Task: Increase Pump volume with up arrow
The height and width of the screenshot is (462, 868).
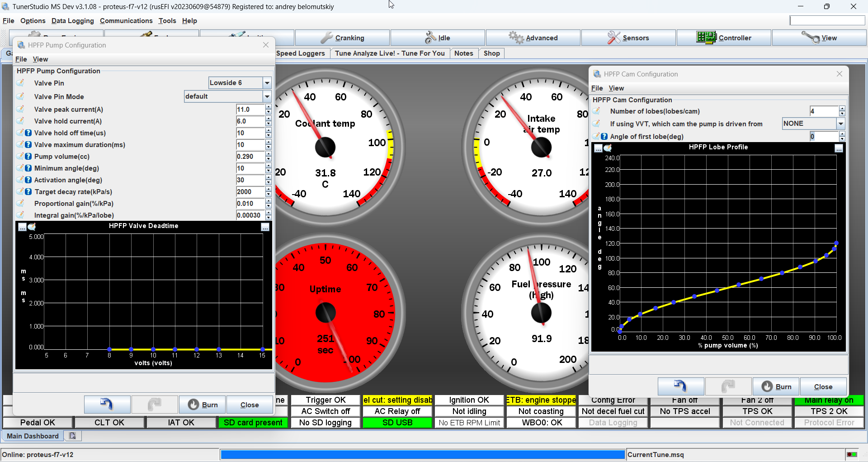Action: click(269, 154)
